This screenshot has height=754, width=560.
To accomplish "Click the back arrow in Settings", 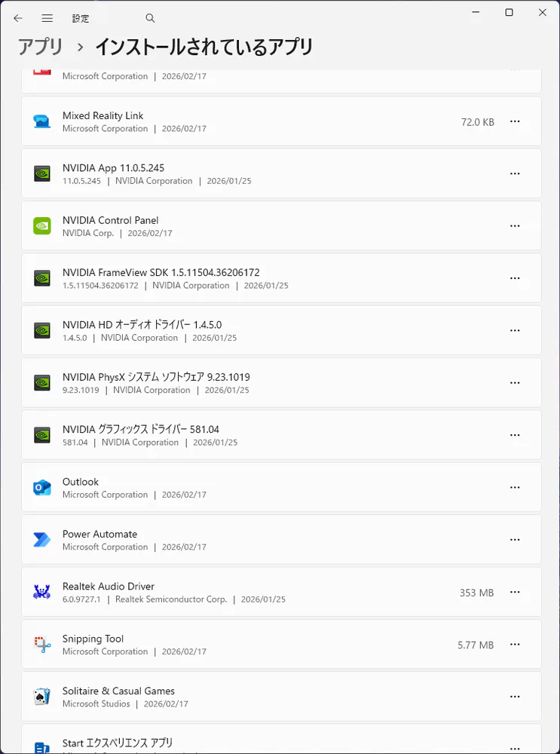I will pyautogui.click(x=18, y=18).
